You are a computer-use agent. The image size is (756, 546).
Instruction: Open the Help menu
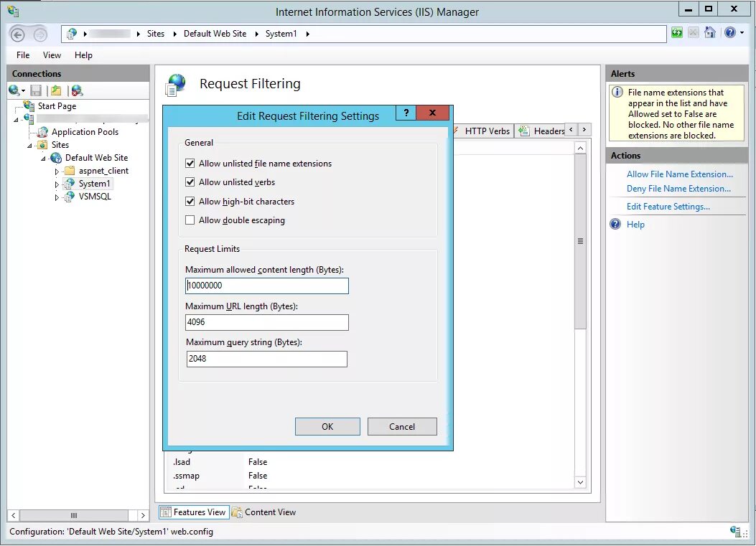[83, 55]
